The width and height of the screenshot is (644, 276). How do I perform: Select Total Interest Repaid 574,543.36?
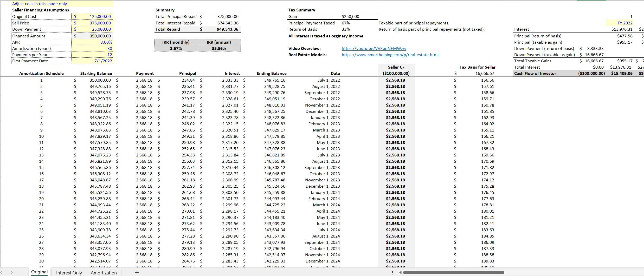[220, 23]
